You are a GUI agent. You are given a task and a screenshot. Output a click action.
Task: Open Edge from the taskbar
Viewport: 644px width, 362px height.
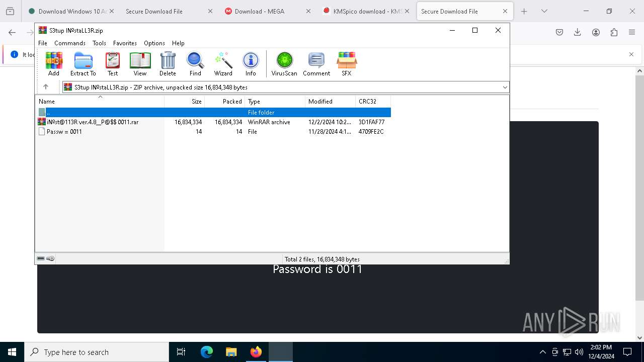click(207, 352)
